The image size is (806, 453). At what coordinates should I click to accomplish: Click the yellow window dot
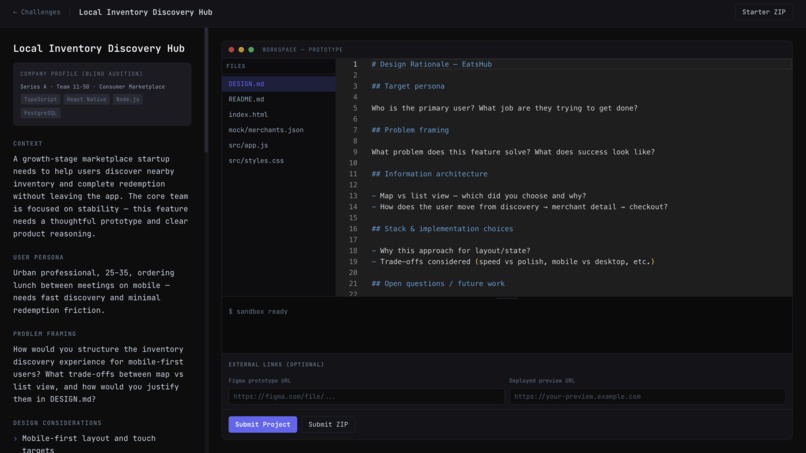(241, 50)
